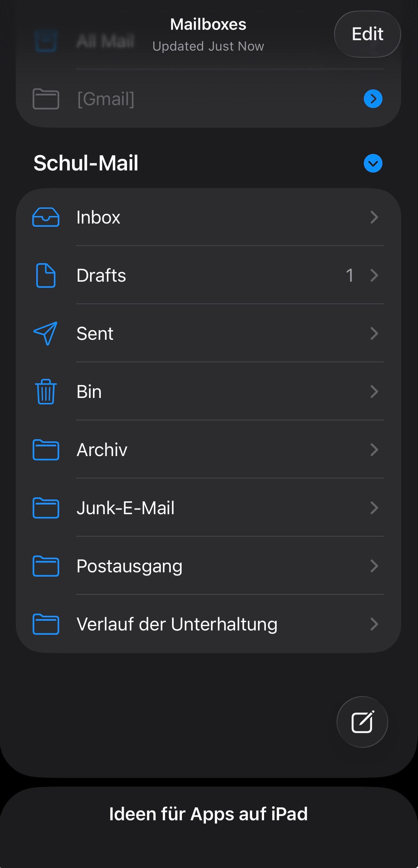Tap the Verlauf der Unterhaltung folder icon
This screenshot has height=868, width=418.
coord(46,624)
